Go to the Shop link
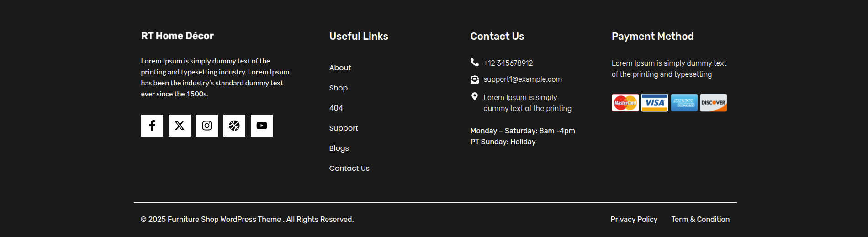This screenshot has height=237, width=868. click(x=339, y=88)
